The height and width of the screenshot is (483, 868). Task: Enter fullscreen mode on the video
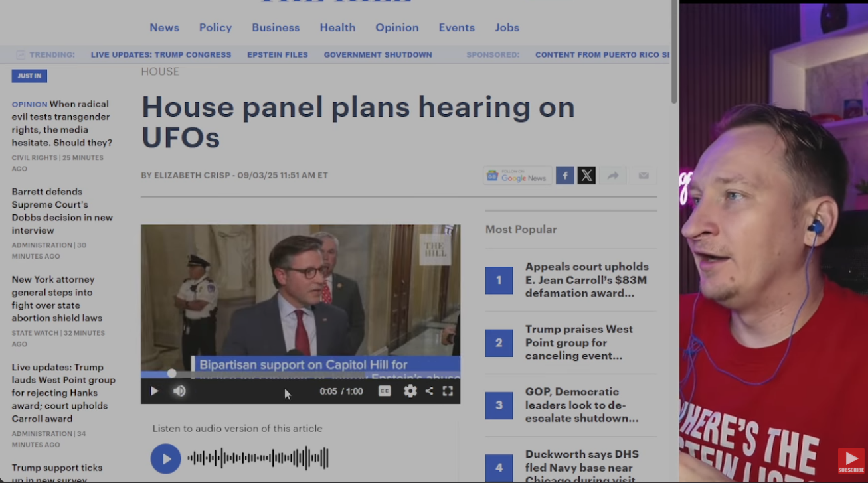(x=448, y=391)
